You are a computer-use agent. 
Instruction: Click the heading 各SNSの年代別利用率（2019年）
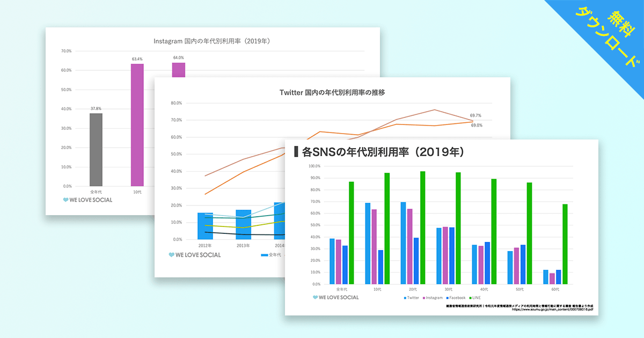(383, 152)
